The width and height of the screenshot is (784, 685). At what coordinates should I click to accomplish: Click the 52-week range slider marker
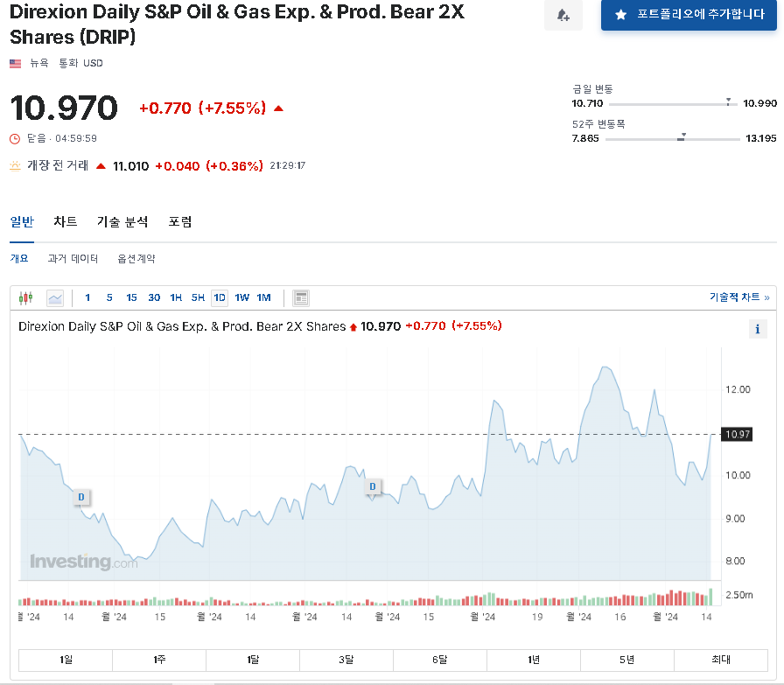coord(682,137)
